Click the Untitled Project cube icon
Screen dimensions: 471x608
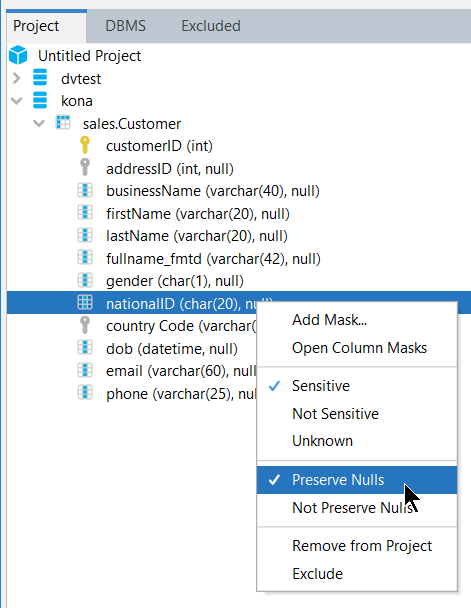click(x=18, y=55)
